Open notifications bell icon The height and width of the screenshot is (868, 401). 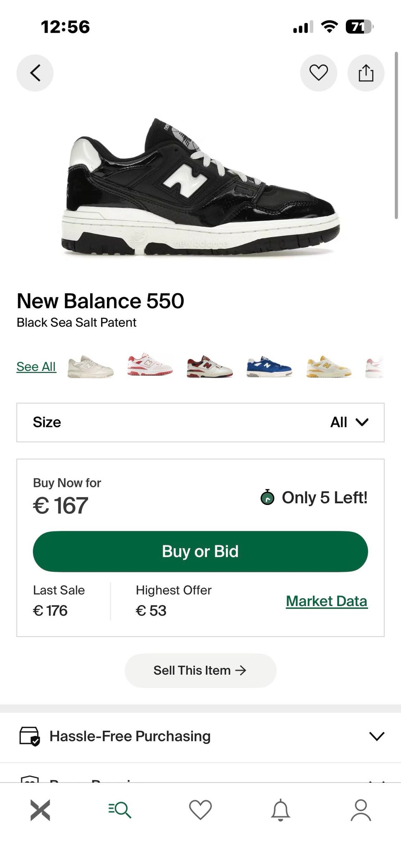pyautogui.click(x=281, y=810)
